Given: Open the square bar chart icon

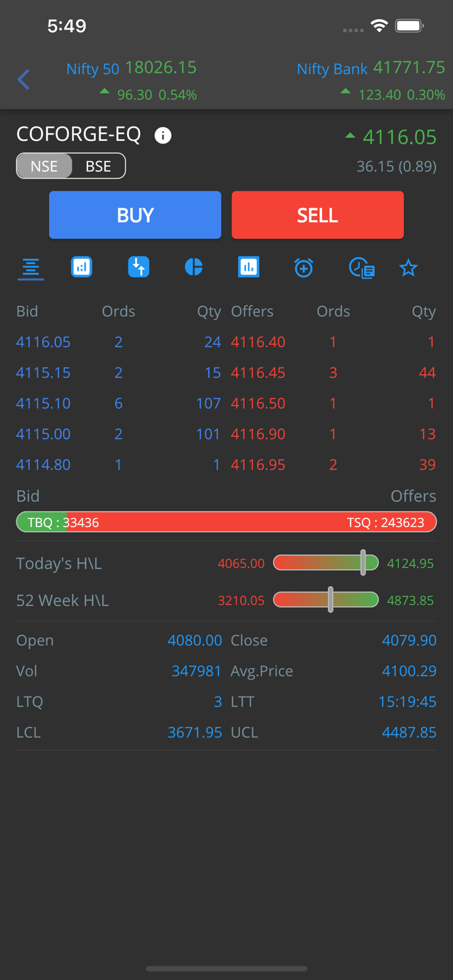Looking at the screenshot, I should coord(82,267).
